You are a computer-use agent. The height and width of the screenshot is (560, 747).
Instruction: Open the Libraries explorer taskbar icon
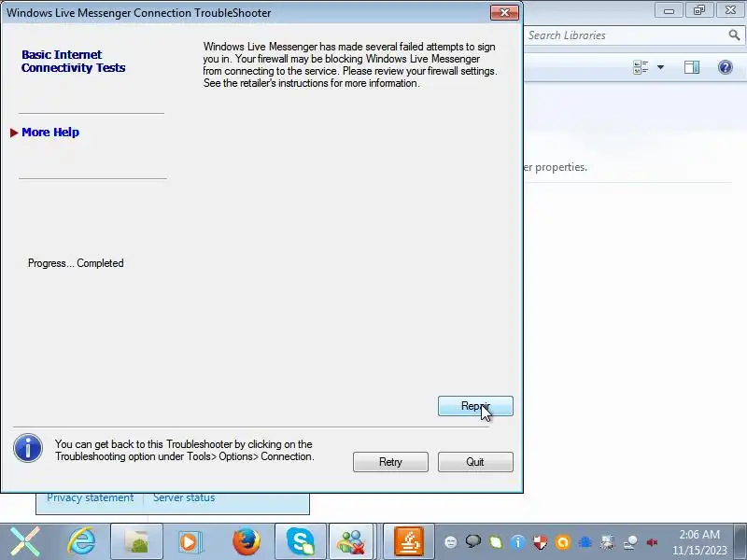click(136, 542)
